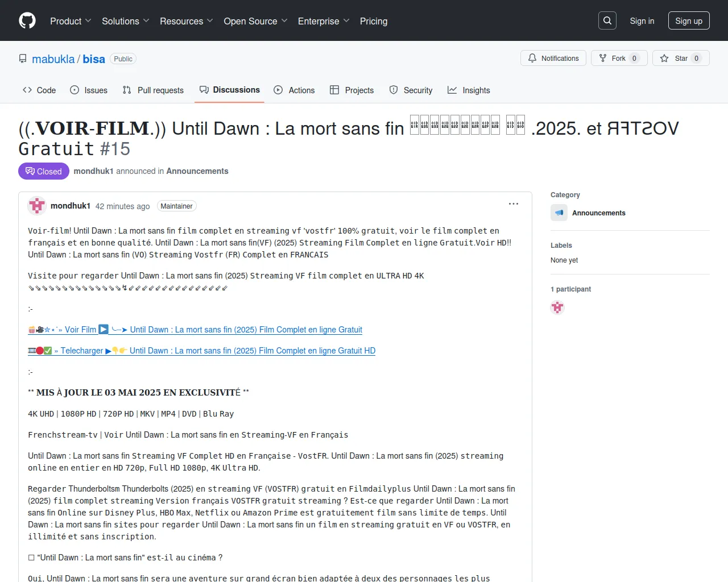Viewport: 728px width, 582px height.
Task: Click the Star button label
Action: pos(681,58)
